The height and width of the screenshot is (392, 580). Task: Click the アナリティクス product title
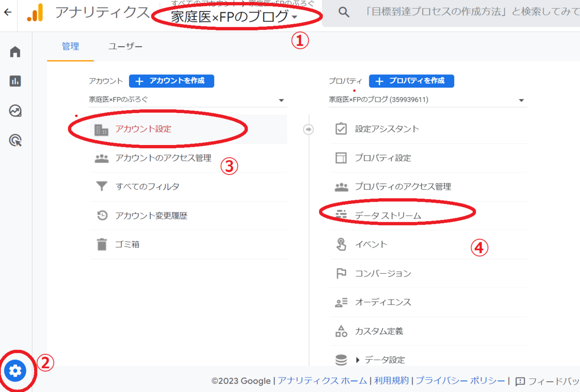tap(102, 13)
